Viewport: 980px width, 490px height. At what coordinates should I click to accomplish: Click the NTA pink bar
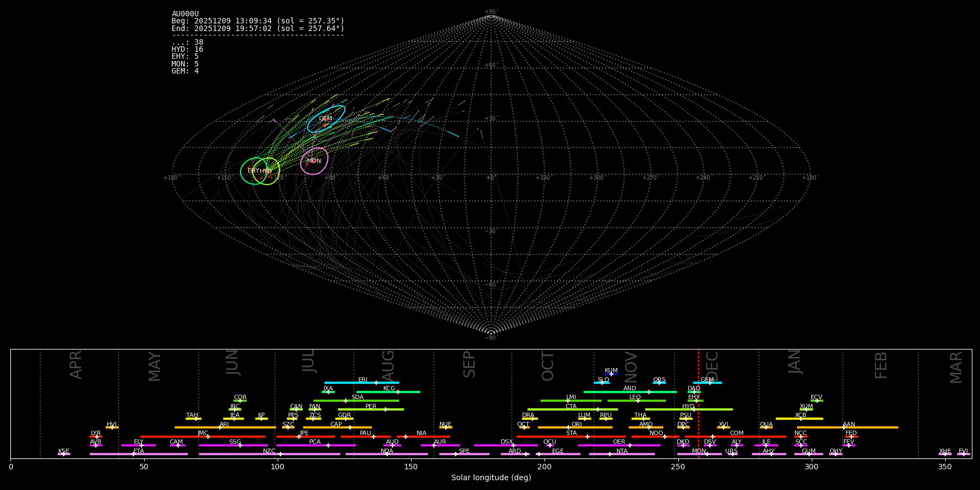coord(622,454)
